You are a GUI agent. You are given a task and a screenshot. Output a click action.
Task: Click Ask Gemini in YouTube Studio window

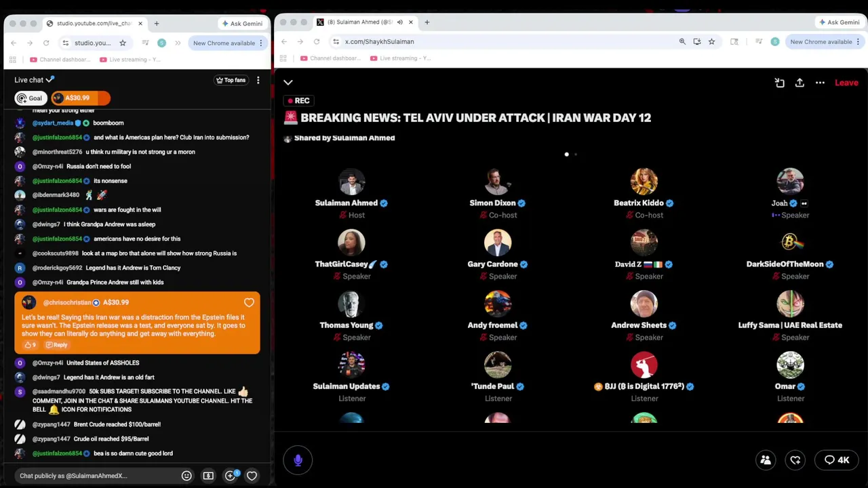241,23
